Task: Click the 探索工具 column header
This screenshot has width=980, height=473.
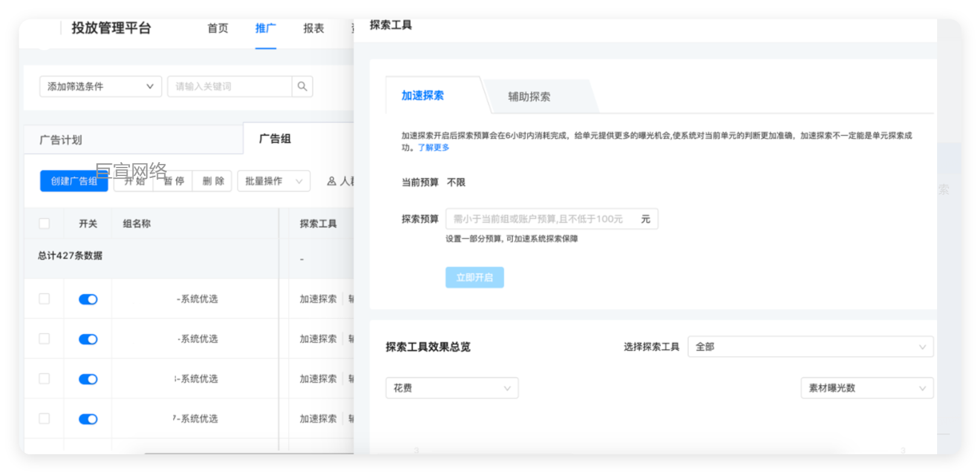Action: coord(318,224)
